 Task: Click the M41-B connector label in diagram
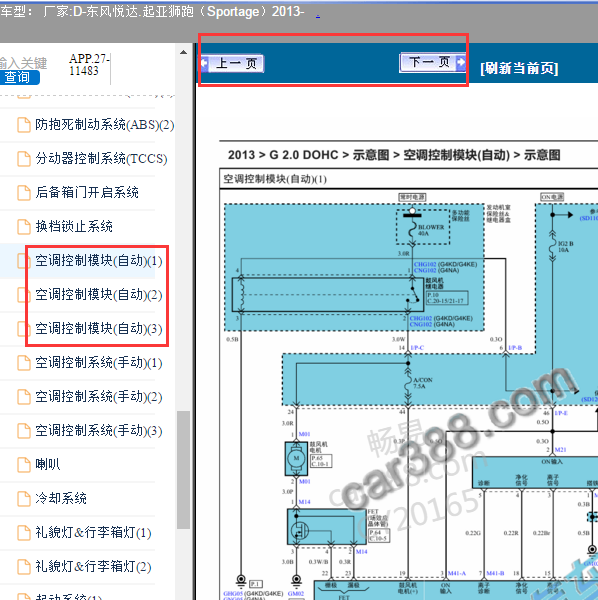point(495,573)
